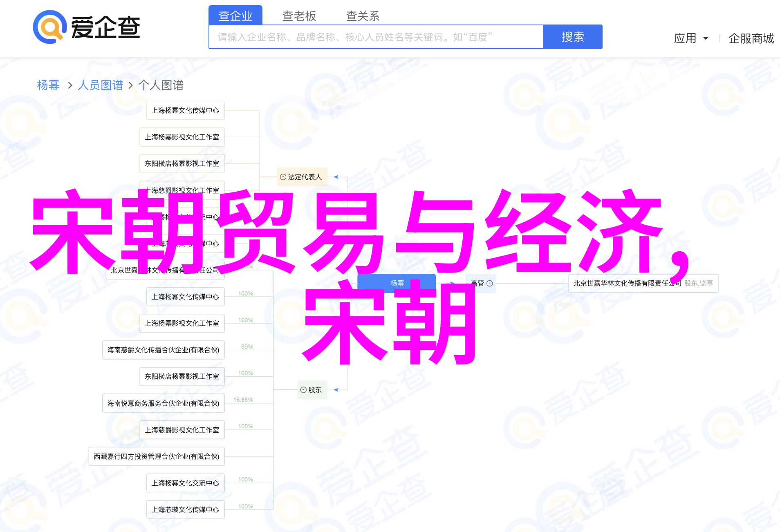
Task: Open 上海杨幂文化传媒中心 in 法定代表人 branch
Action: point(186,110)
